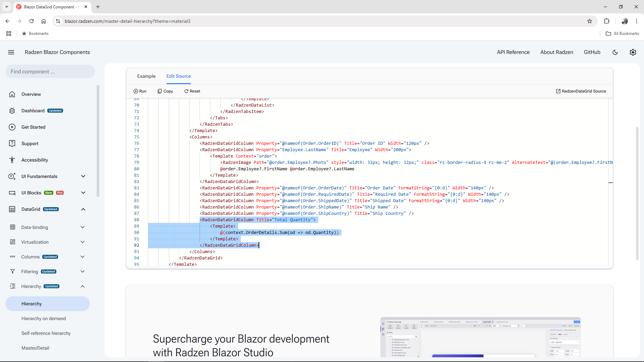Viewport: 644px width, 362px height.
Task: Click the Radzen Blazor Components title
Action: [57, 52]
